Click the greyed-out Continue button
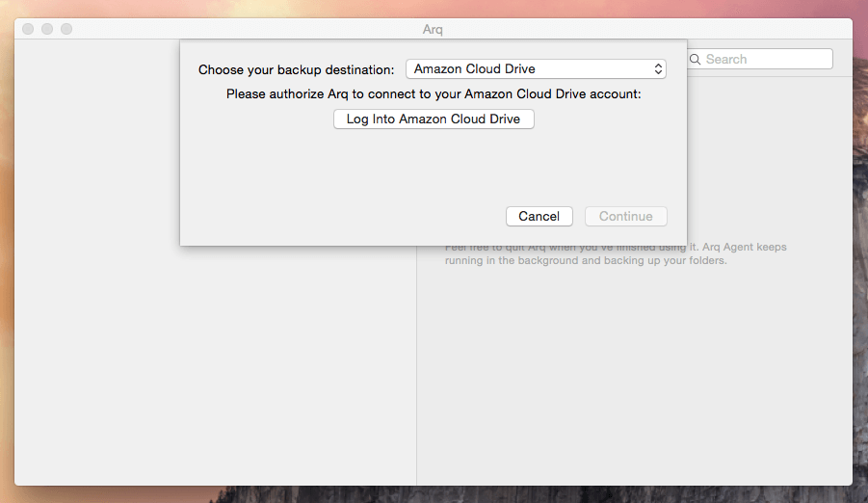This screenshot has width=868, height=503. pos(625,216)
